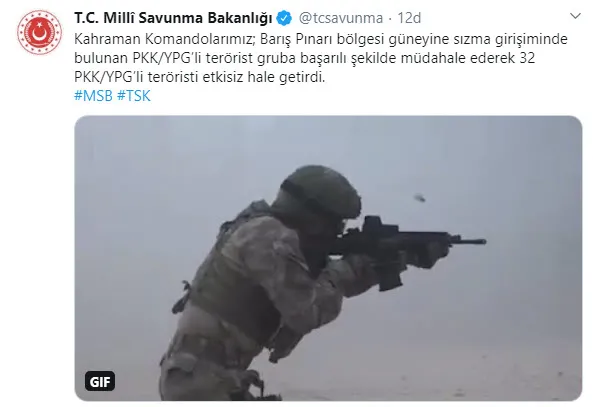Click the blue verified badge icon
Image resolution: width=593 pixels, height=407 pixels.
click(284, 18)
